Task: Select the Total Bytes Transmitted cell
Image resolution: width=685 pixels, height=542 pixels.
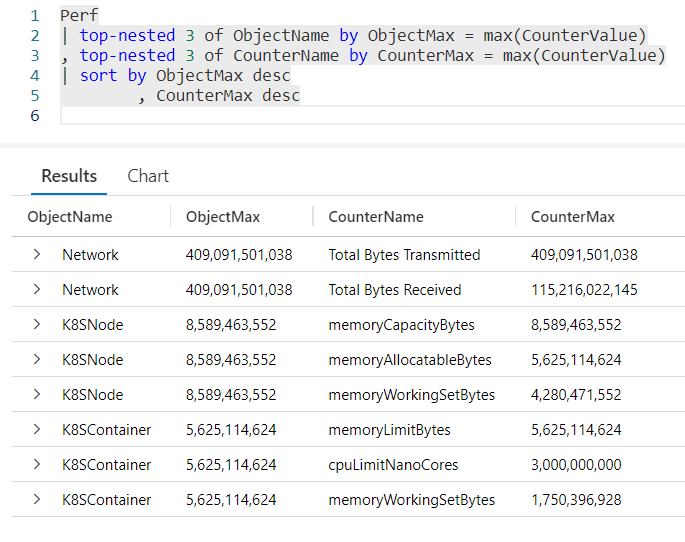Action: (x=404, y=255)
